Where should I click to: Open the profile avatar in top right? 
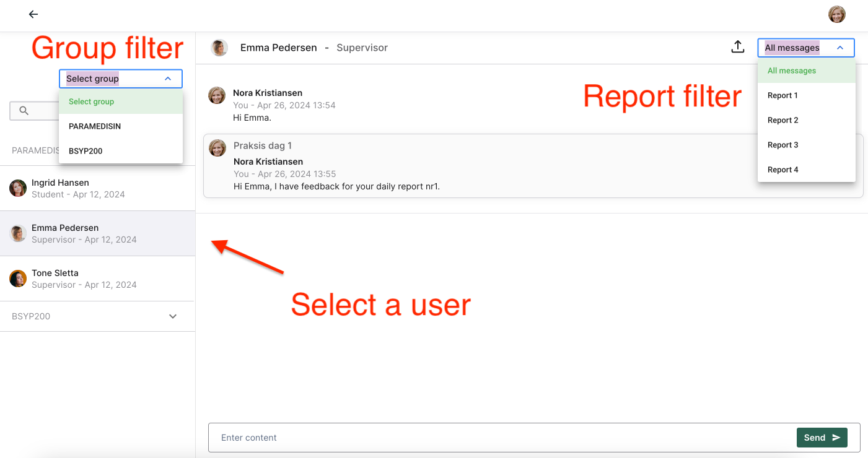[x=837, y=14]
